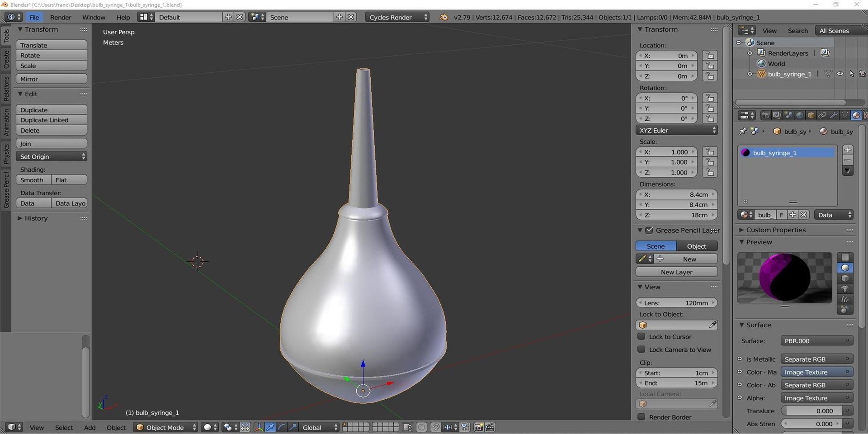The image size is (868, 434).
Task: Switch to the Create tool shelf tab
Action: click(x=6, y=60)
